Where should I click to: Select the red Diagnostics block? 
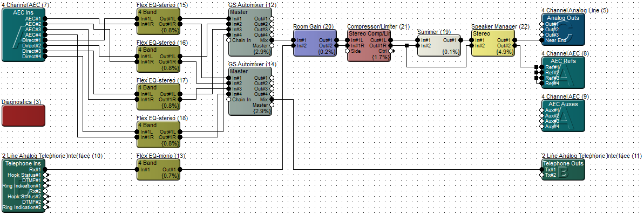[23, 115]
